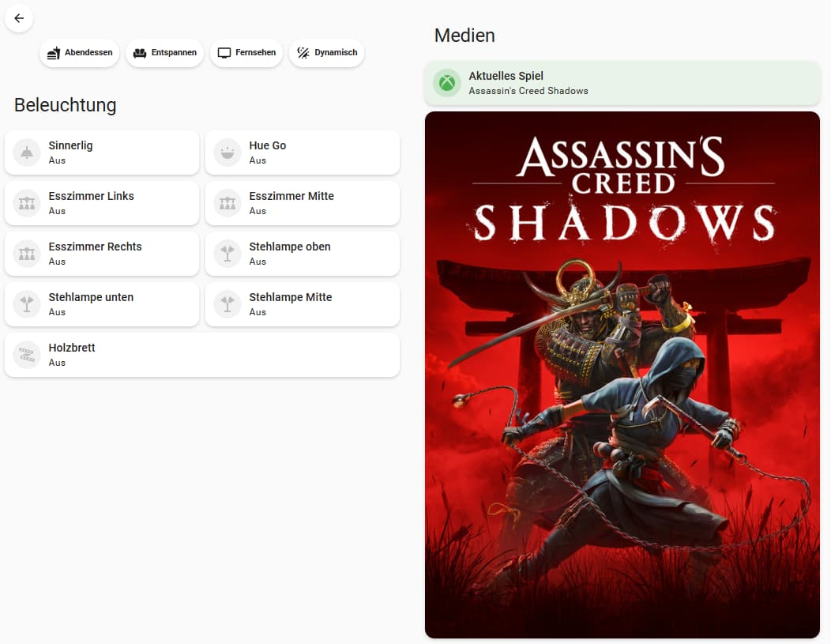The width and height of the screenshot is (831, 644).
Task: Activate the Abendessen scene chip
Action: pyautogui.click(x=80, y=53)
